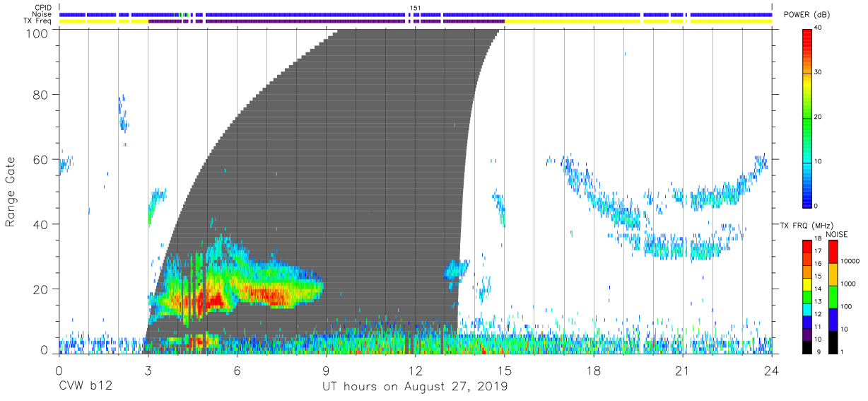Click TX frequency scale value '9'
This screenshot has height=401, width=868.
(819, 351)
